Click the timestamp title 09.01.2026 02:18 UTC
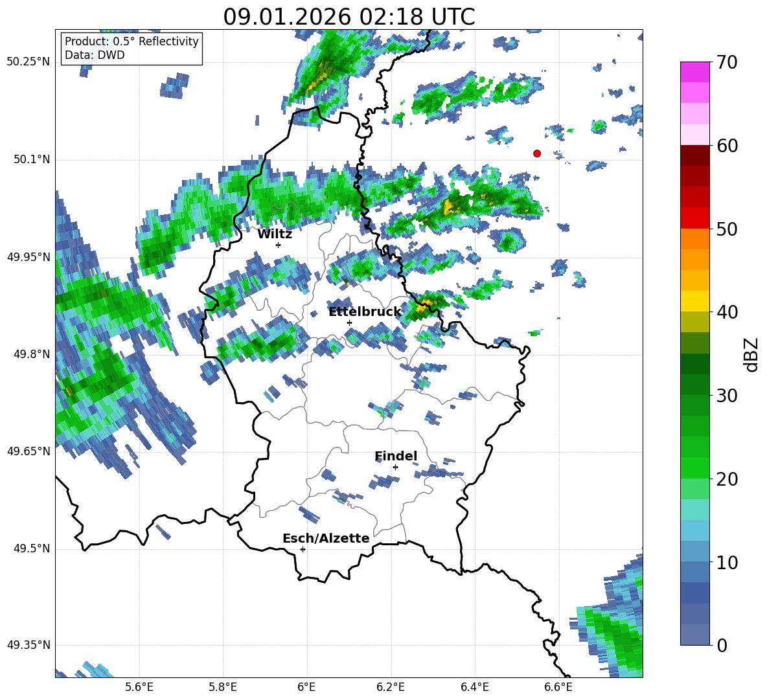 click(x=349, y=17)
